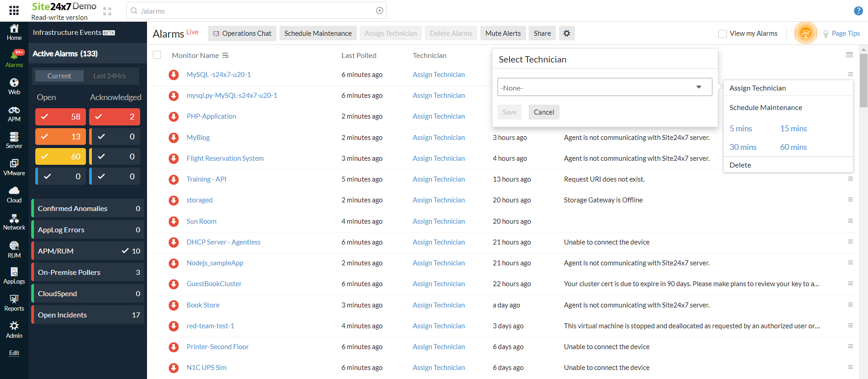This screenshot has width=868, height=379.
Task: Clear the search box with X icon
Action: (x=379, y=11)
